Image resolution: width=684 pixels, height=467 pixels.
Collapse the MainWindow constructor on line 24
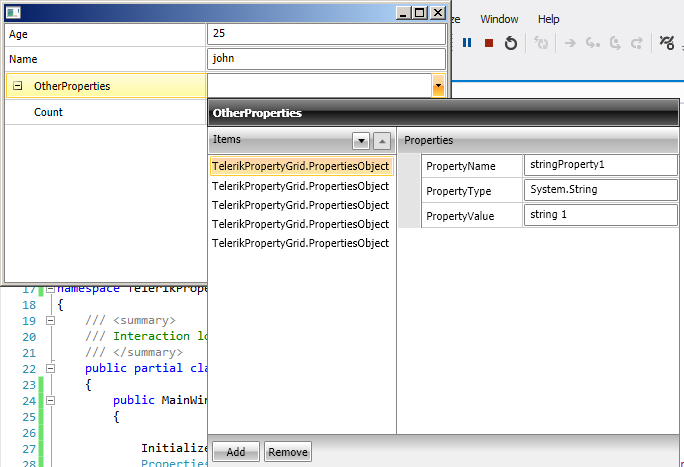click(50, 400)
